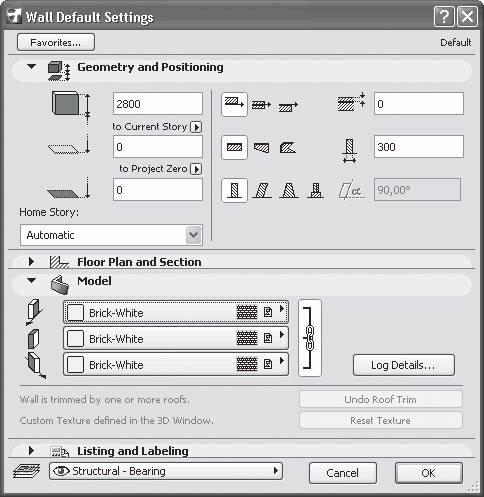
Task: Open Log Details... button
Action: [x=404, y=365]
